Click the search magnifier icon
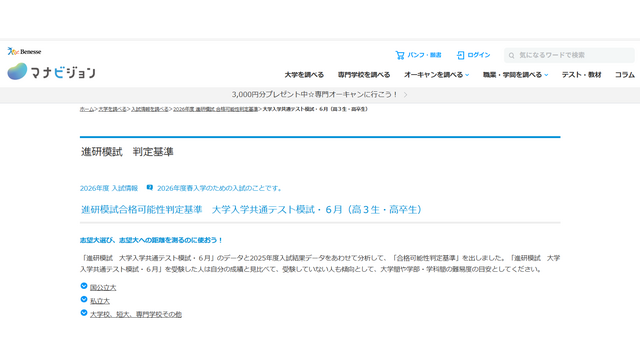Image resolution: width=640 pixels, height=360 pixels. [x=511, y=56]
